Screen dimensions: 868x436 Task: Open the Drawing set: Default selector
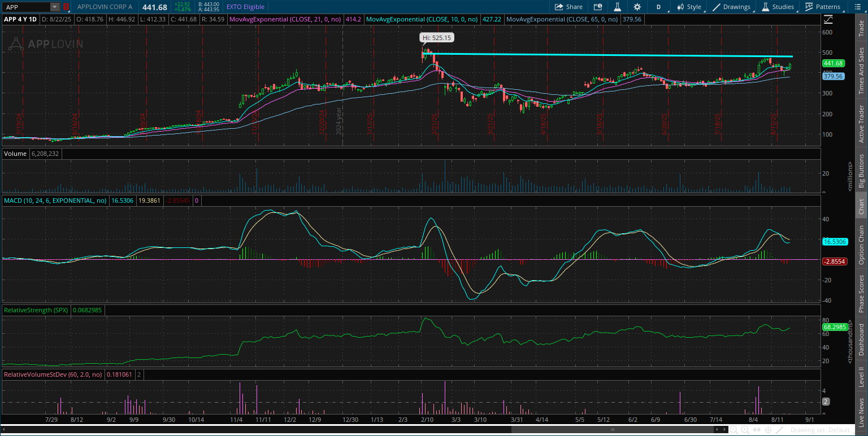pyautogui.click(x=819, y=430)
